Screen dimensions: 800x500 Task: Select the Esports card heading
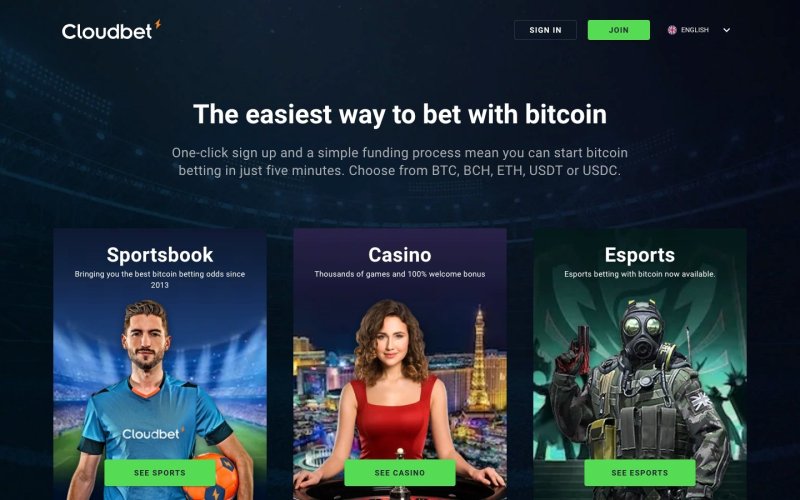click(639, 255)
